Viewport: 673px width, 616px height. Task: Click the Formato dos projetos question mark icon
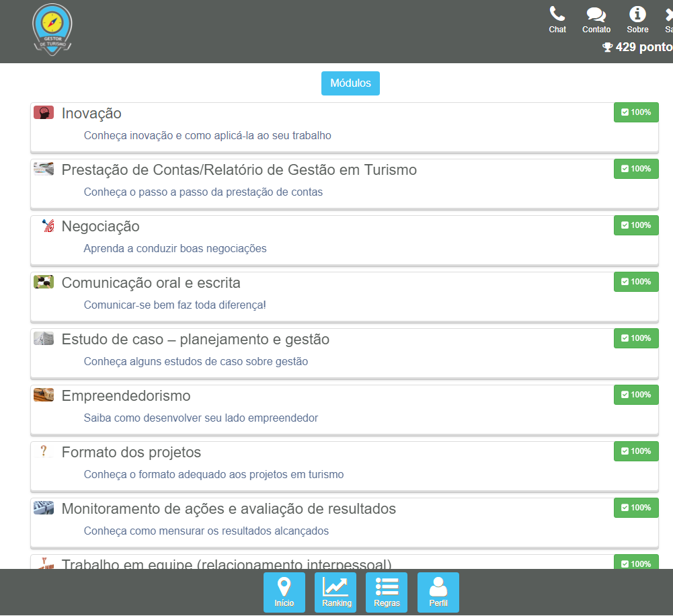[x=43, y=452]
